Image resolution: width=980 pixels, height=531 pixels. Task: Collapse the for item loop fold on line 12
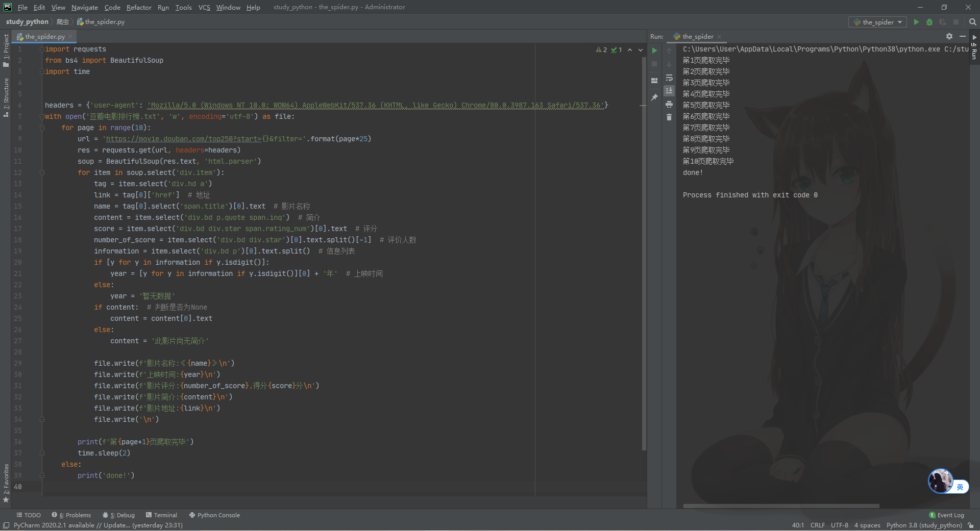[x=42, y=172]
